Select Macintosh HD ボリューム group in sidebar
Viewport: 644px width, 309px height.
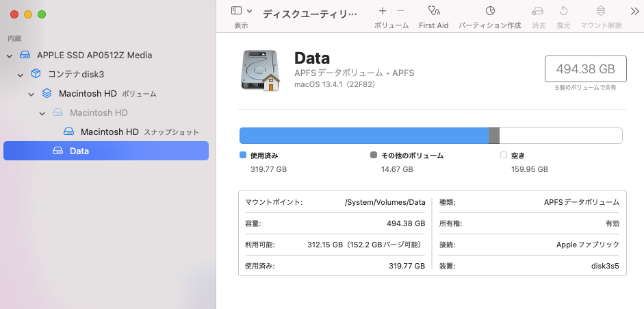click(106, 93)
